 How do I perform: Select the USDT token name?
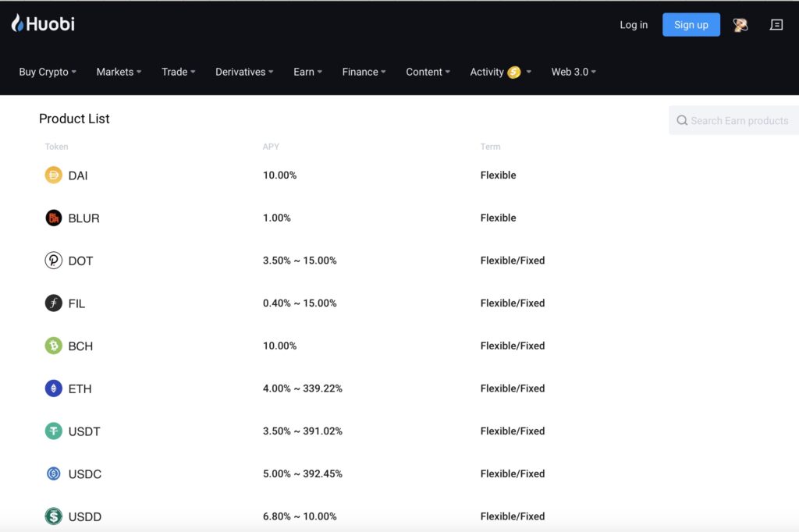[x=84, y=431]
